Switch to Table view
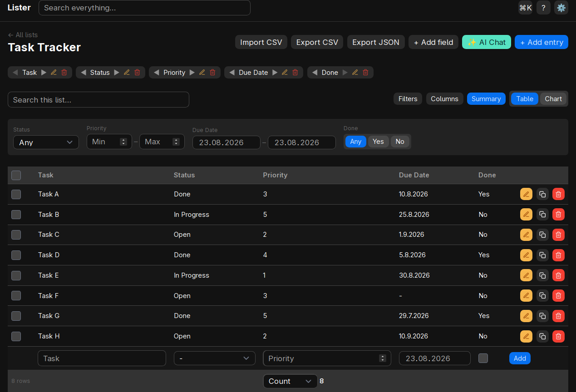This screenshot has height=392, width=576. (x=525, y=99)
